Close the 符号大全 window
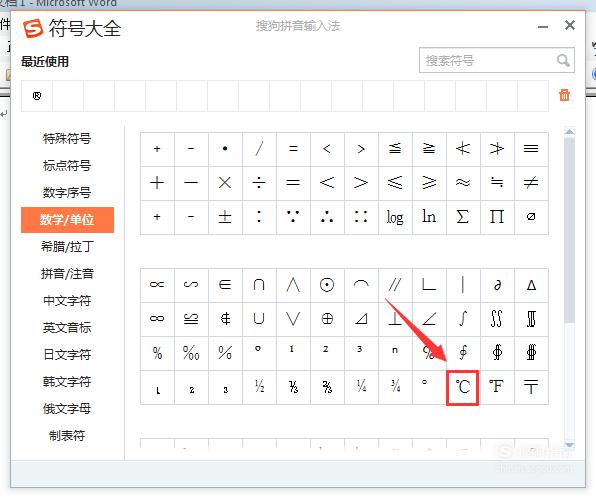This screenshot has height=498, width=596. pyautogui.click(x=569, y=25)
